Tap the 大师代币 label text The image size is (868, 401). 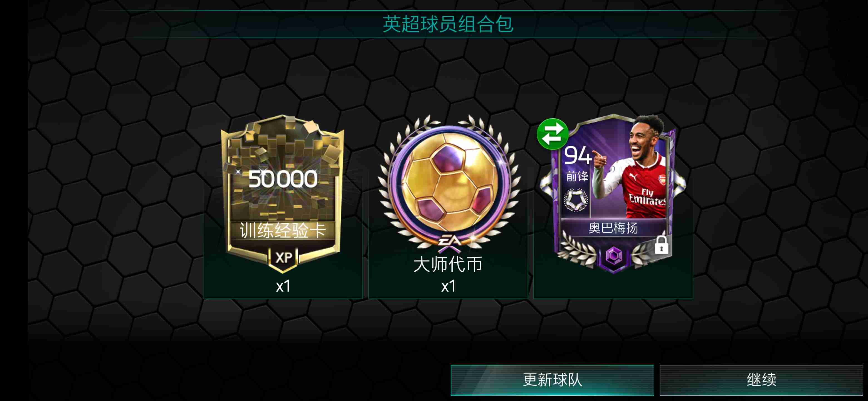click(x=448, y=264)
